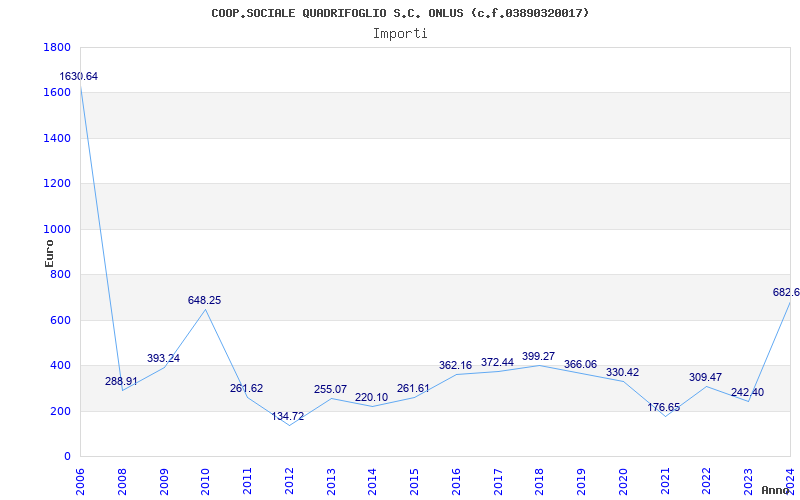This screenshot has height=500, width=800.
Task: Select the 366.06 data label
Action: pos(581,365)
